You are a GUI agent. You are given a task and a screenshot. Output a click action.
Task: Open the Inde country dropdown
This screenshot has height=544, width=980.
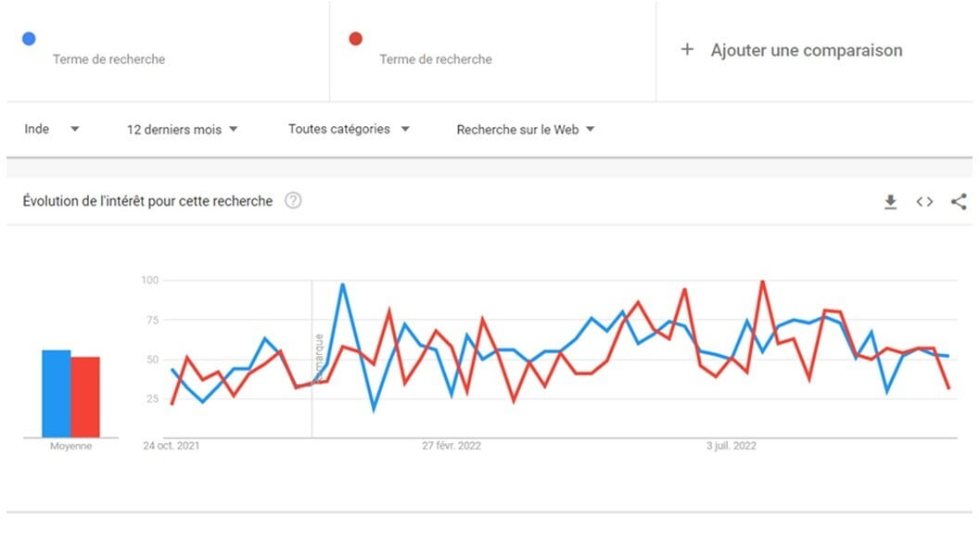point(52,129)
